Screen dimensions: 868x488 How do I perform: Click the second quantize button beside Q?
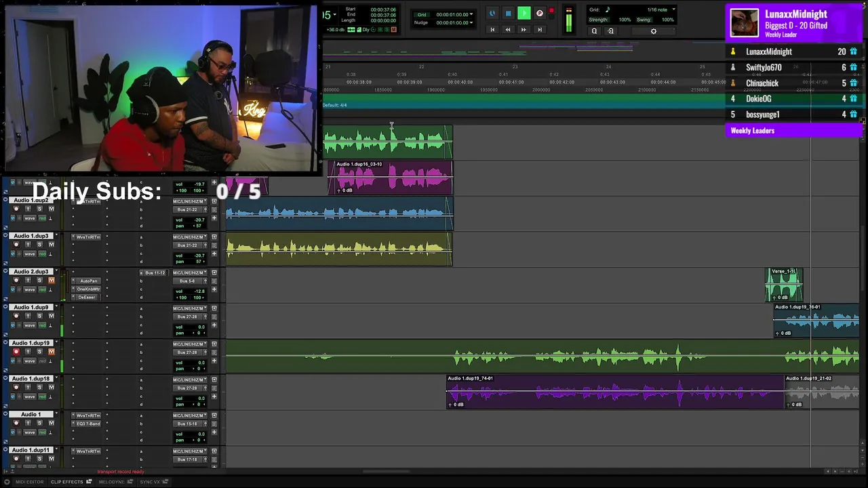click(x=610, y=30)
